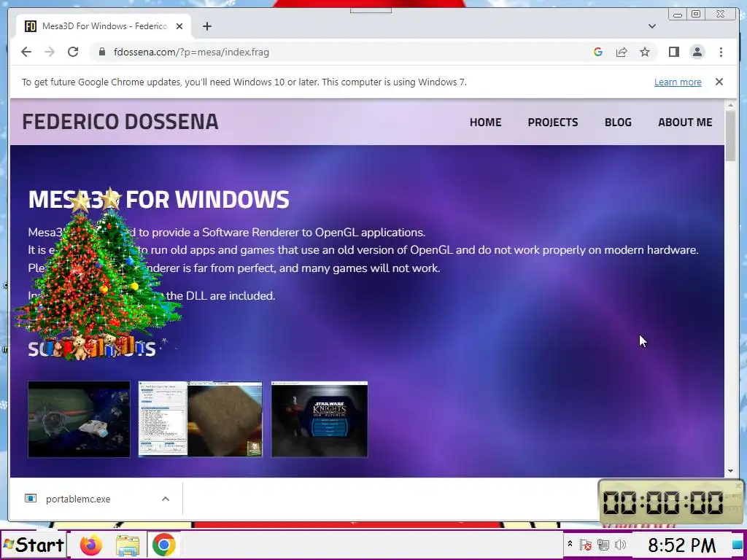Click the page scrollbar thumb

click(x=730, y=136)
